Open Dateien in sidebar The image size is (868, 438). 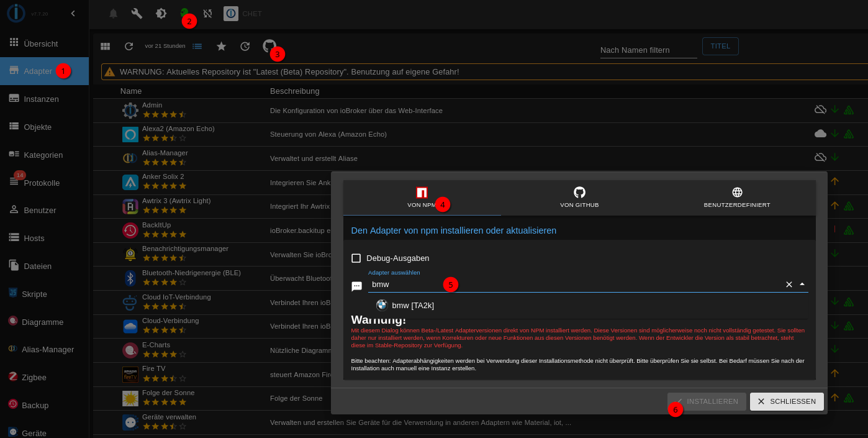pyautogui.click(x=44, y=266)
